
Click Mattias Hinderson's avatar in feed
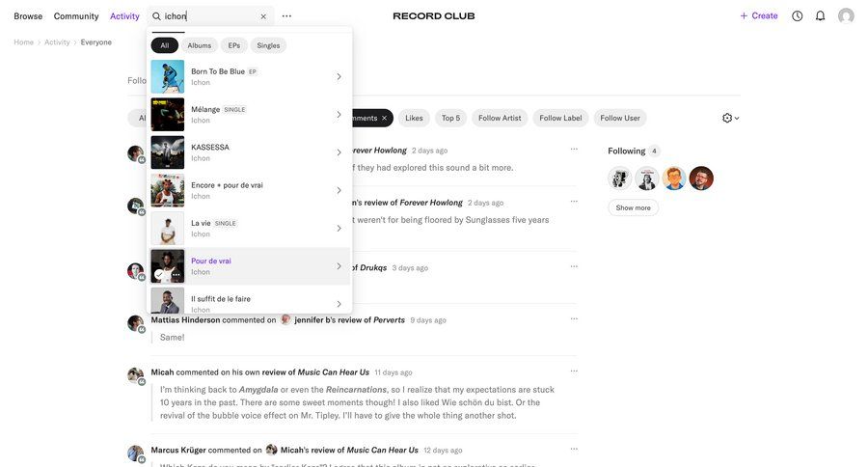(x=136, y=323)
